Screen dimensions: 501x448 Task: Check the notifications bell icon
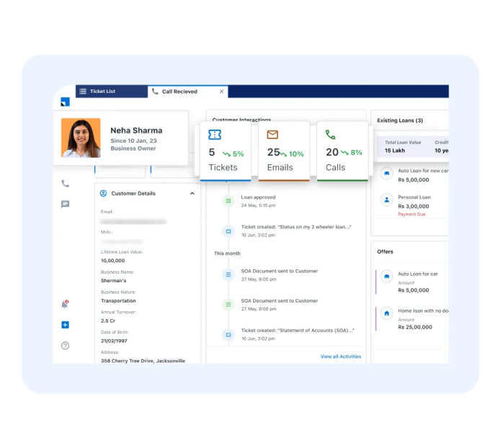pos(65,305)
